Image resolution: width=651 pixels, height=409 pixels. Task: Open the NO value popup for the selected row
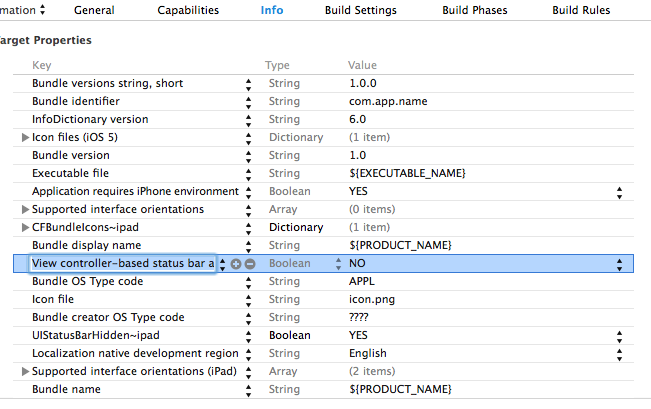(x=619, y=264)
